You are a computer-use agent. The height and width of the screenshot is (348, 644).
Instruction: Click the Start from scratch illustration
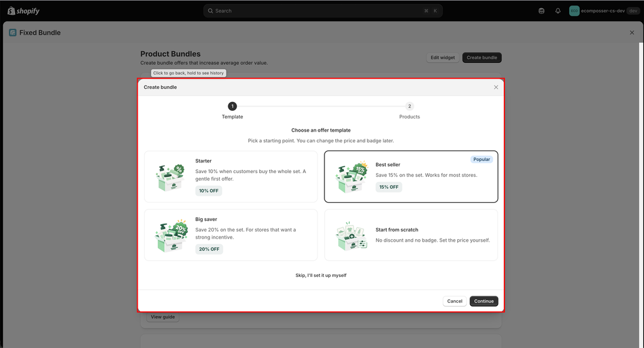coord(351,236)
